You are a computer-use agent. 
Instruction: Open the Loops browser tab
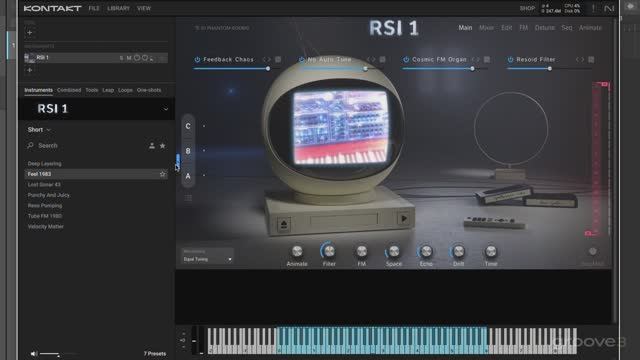125,90
